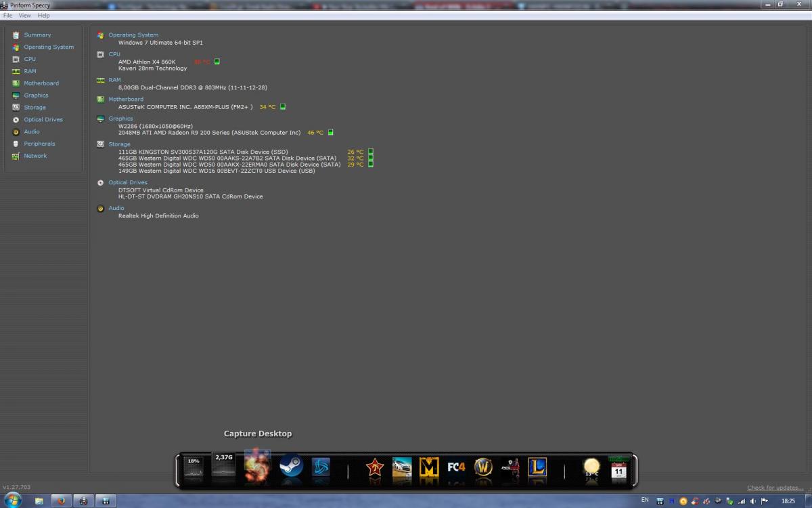The image size is (812, 508).
Task: Click the monitor icon beside Graphics heading
Action: pyautogui.click(x=100, y=119)
